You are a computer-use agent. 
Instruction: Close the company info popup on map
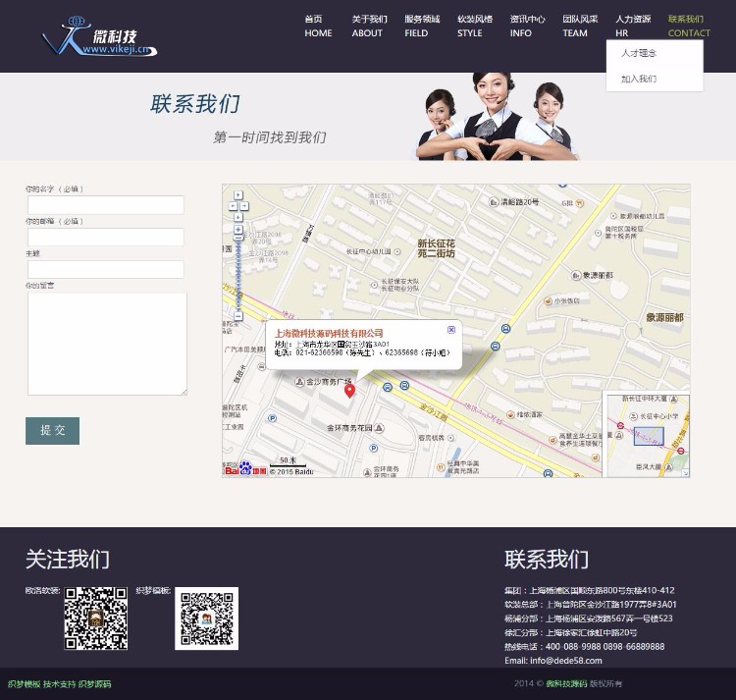point(451,330)
